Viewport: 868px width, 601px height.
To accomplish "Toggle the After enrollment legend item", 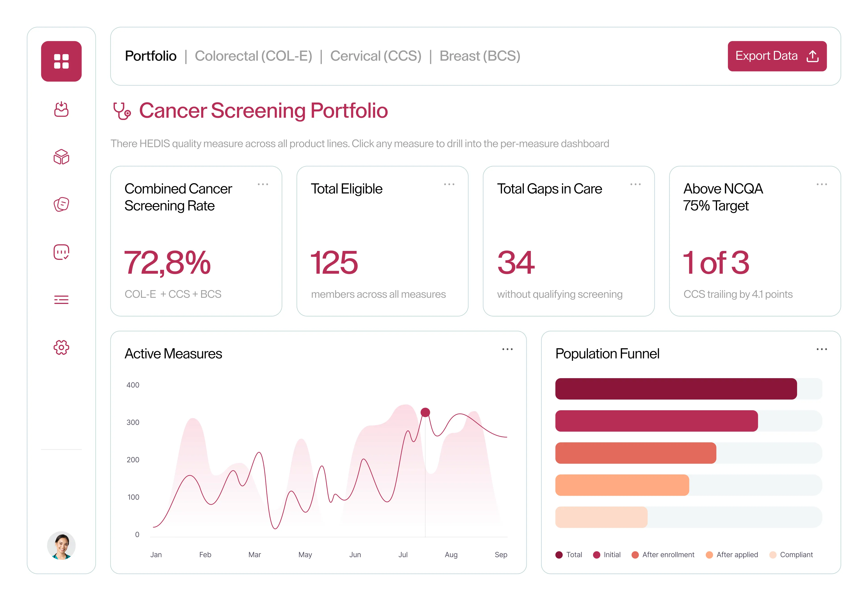I will [663, 555].
